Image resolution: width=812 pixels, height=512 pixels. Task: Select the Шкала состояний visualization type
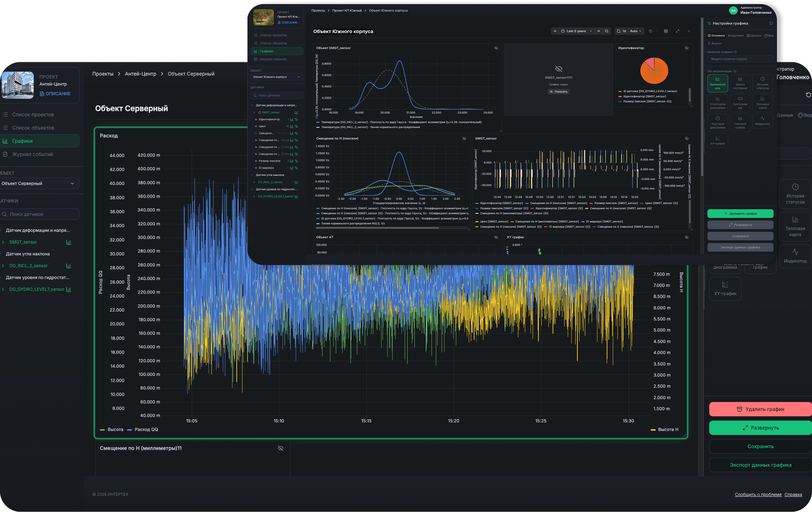point(740,83)
